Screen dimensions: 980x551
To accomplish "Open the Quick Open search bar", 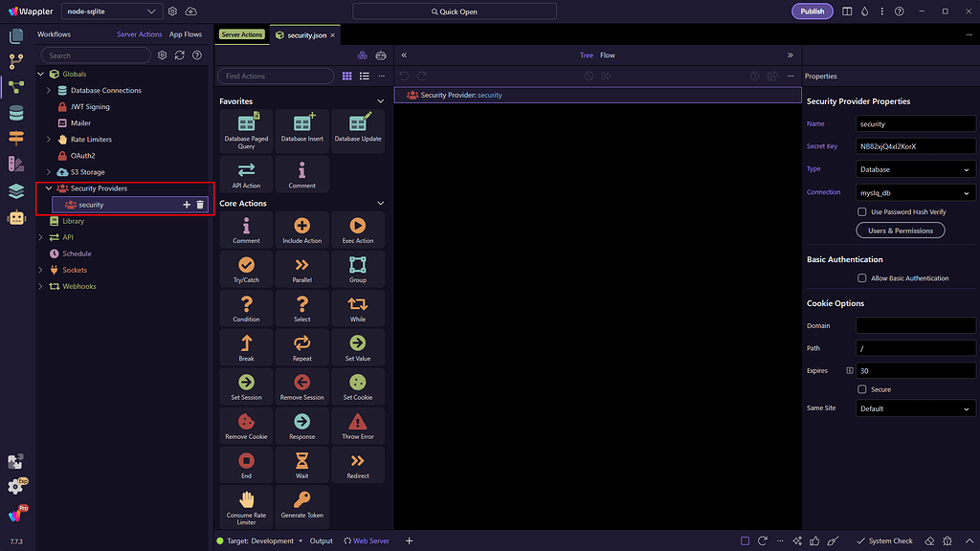I will [455, 11].
